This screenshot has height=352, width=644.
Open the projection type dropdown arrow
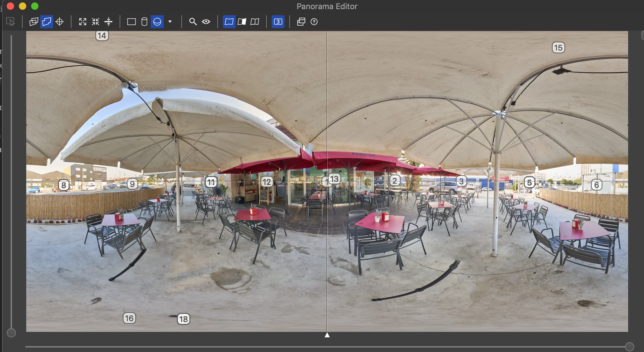[x=170, y=22]
